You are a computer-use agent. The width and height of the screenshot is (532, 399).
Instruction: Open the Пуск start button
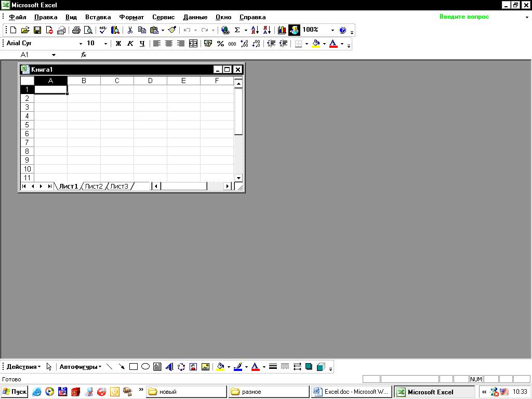click(x=14, y=392)
